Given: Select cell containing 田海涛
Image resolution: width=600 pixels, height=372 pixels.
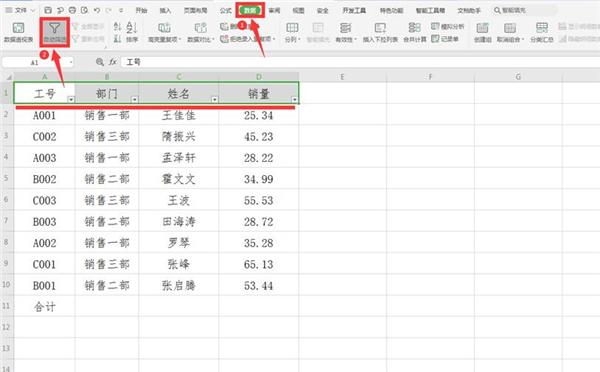Looking at the screenshot, I should [x=179, y=222].
